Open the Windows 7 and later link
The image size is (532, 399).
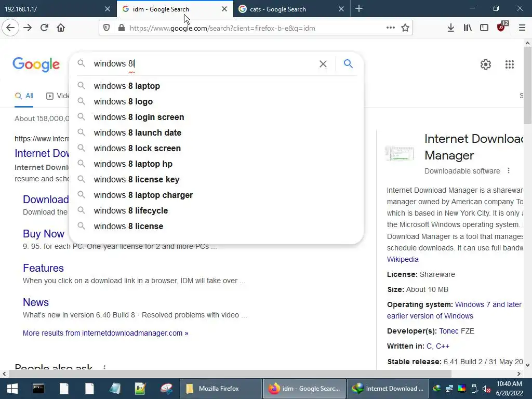click(x=488, y=304)
